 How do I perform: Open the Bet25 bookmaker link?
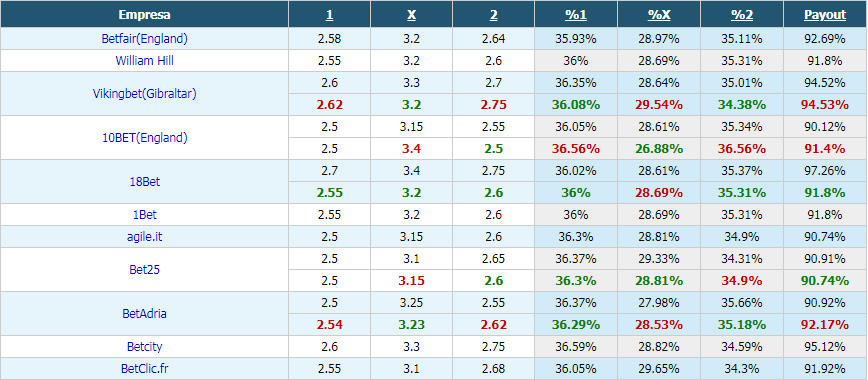click(x=144, y=269)
